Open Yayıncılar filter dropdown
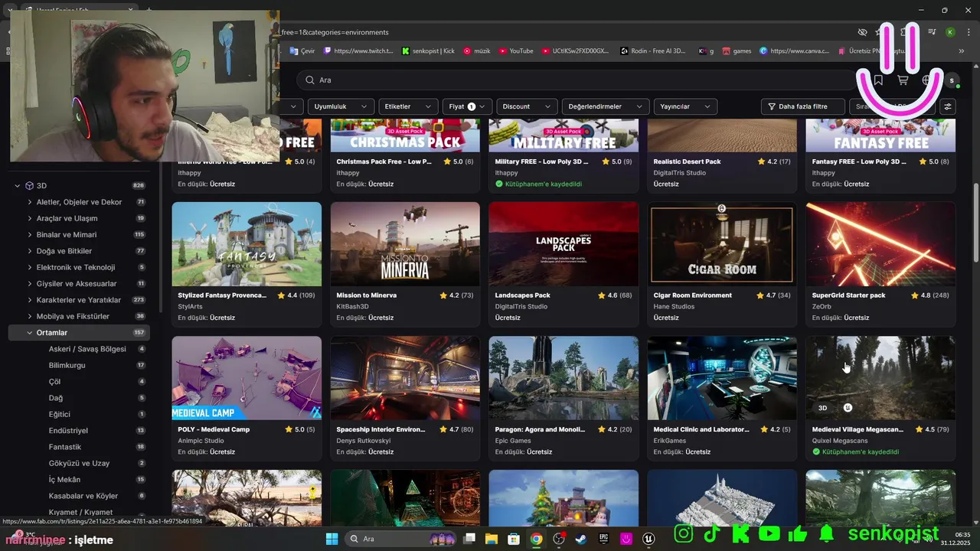The width and height of the screenshot is (980, 551). pyautogui.click(x=685, y=106)
